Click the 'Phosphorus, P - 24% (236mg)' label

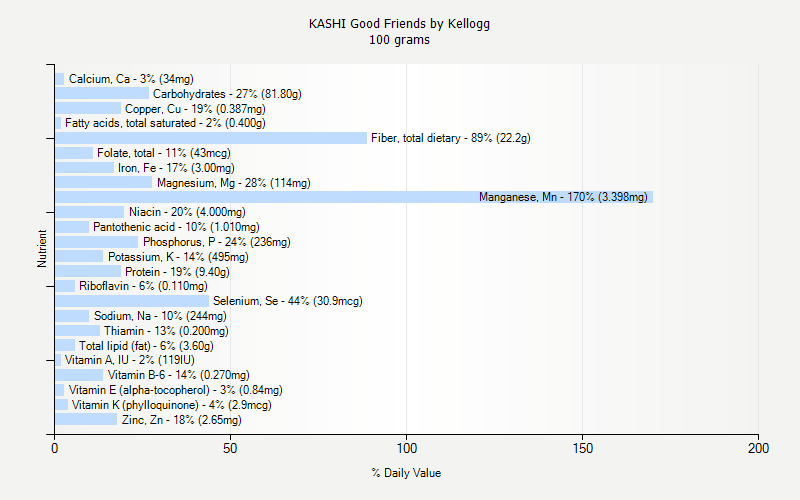tap(217, 242)
